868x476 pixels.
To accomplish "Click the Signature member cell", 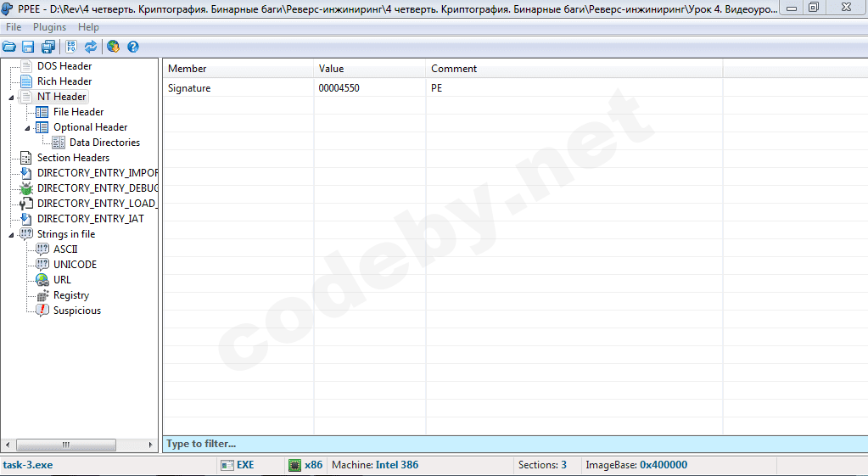I will tap(238, 88).
